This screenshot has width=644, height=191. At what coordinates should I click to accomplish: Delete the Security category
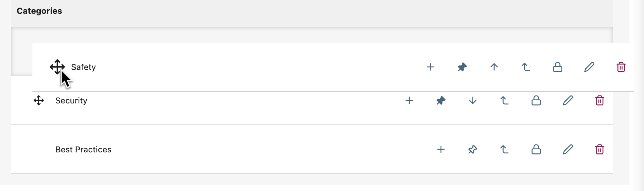pos(599,100)
